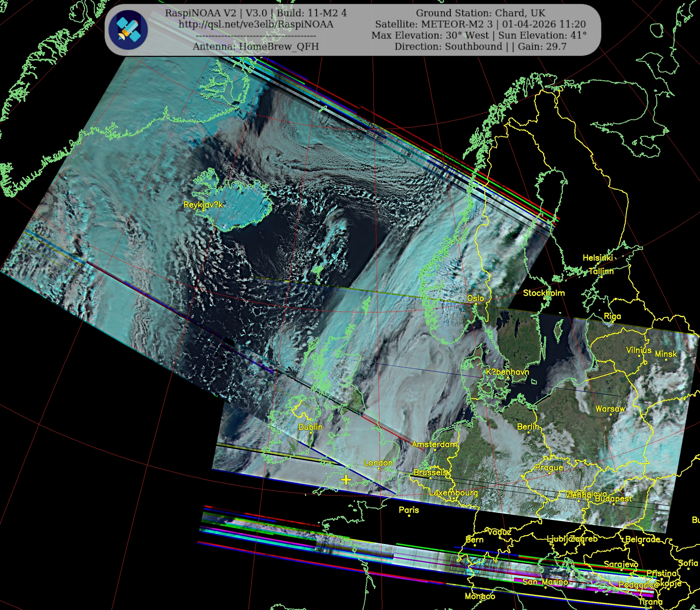The width and height of the screenshot is (700, 610).
Task: Select the Oslo city marker label
Action: (x=475, y=299)
